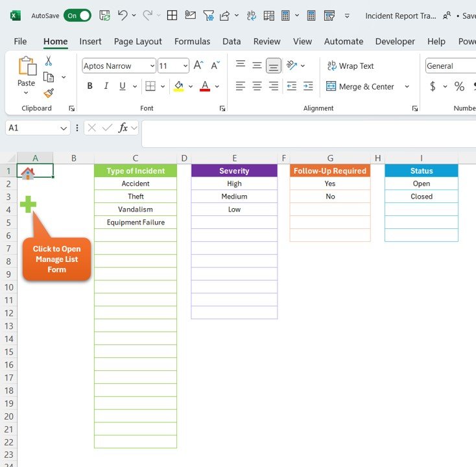Toggle Wrap Text
Viewport: 476px width, 467px height.
coord(350,66)
